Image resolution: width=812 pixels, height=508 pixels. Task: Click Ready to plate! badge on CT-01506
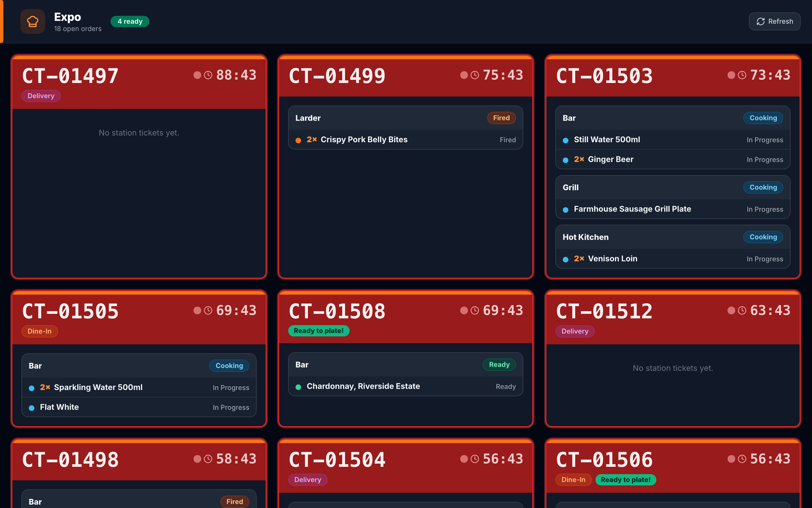pyautogui.click(x=625, y=480)
